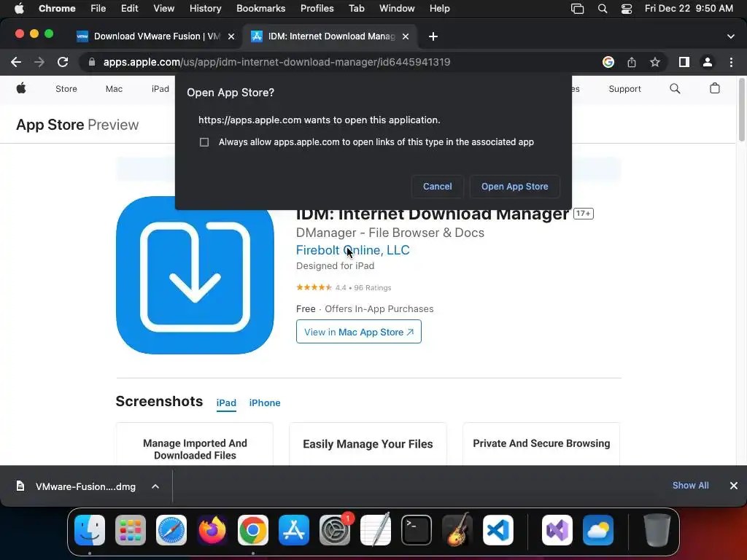Click the IDM app icon image
Viewport: 747px width, 560px height.
pyautogui.click(x=195, y=275)
